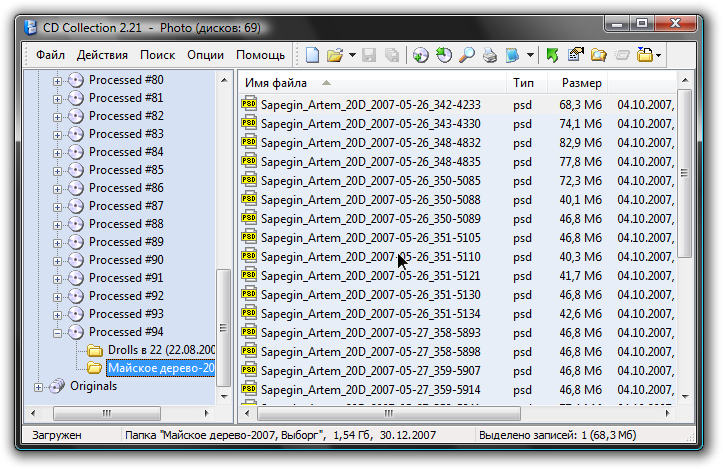Click the properties icon with hand
The width and height of the screenshot is (723, 469).
pos(575,55)
